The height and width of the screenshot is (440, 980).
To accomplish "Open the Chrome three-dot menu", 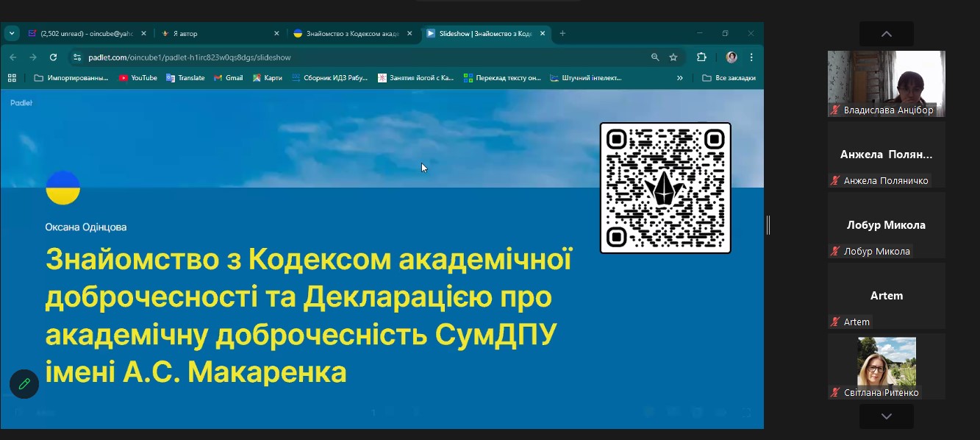I will coord(751,57).
